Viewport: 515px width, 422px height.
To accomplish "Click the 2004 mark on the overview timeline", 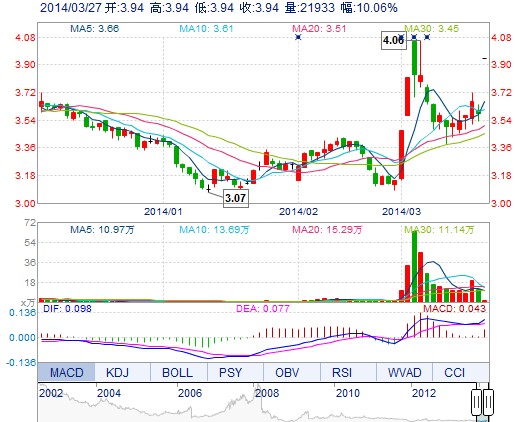I will (x=109, y=393).
